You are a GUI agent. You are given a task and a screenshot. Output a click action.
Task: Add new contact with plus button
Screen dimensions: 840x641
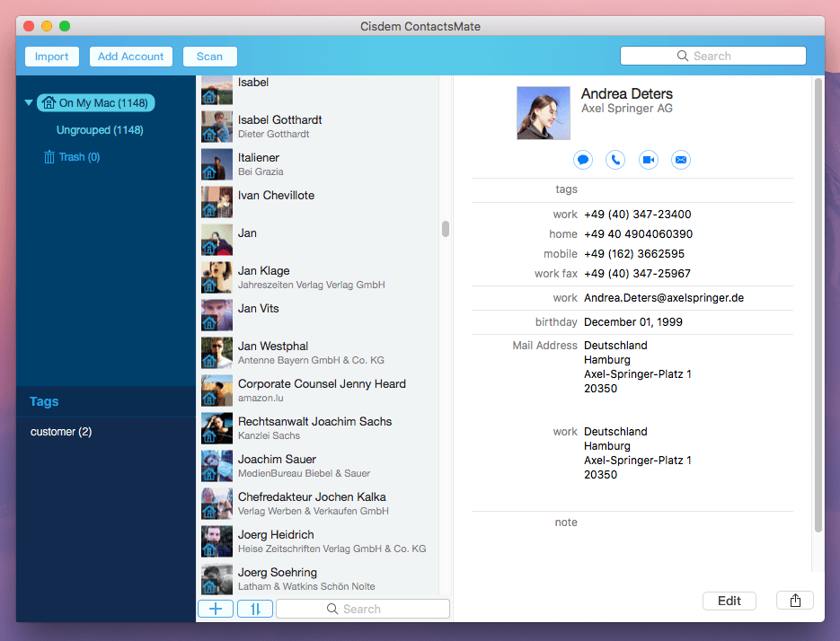(216, 609)
